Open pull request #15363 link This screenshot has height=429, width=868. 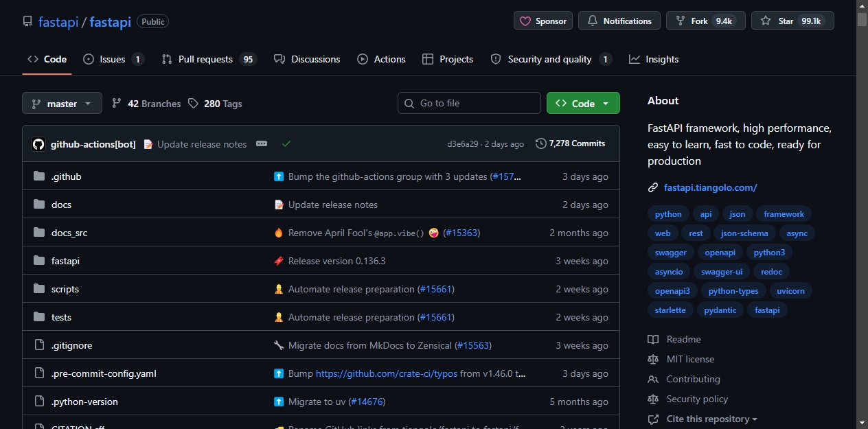pyautogui.click(x=461, y=233)
